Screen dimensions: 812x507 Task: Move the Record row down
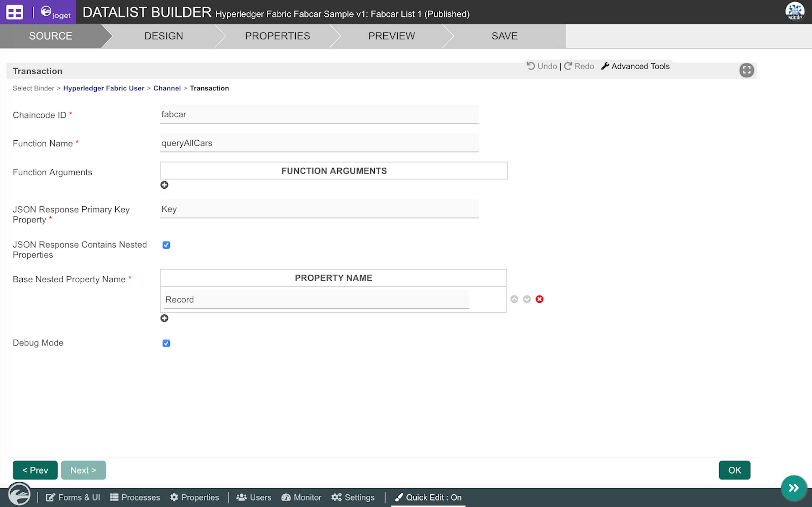coord(527,299)
